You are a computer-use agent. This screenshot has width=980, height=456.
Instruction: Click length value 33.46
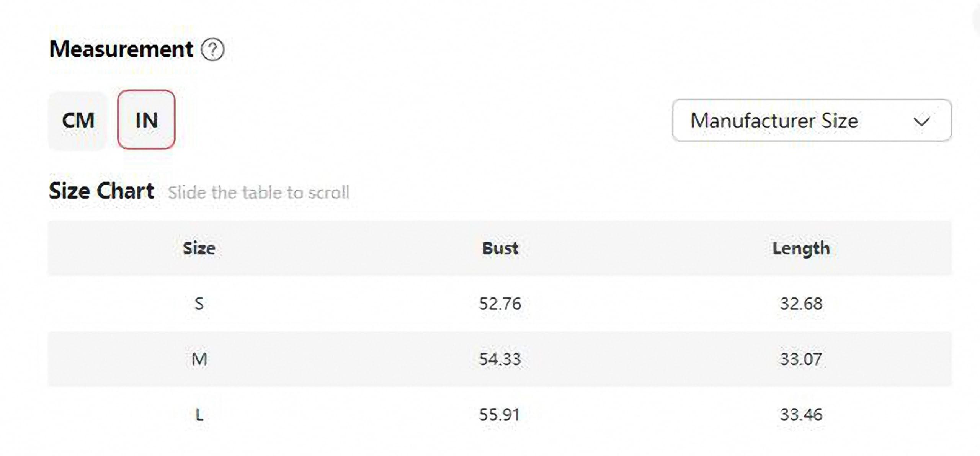pyautogui.click(x=801, y=415)
